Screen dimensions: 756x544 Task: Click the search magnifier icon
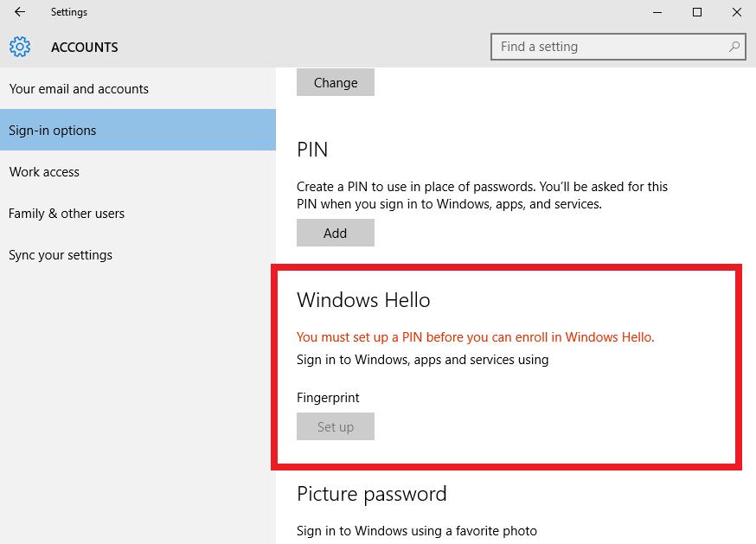point(734,47)
